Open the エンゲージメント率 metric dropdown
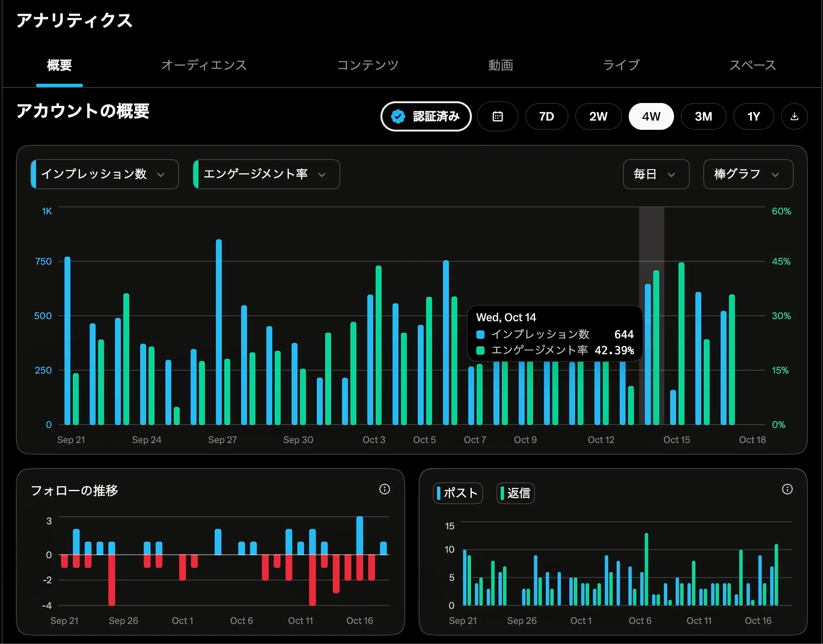Image resolution: width=823 pixels, height=644 pixels. [266, 174]
